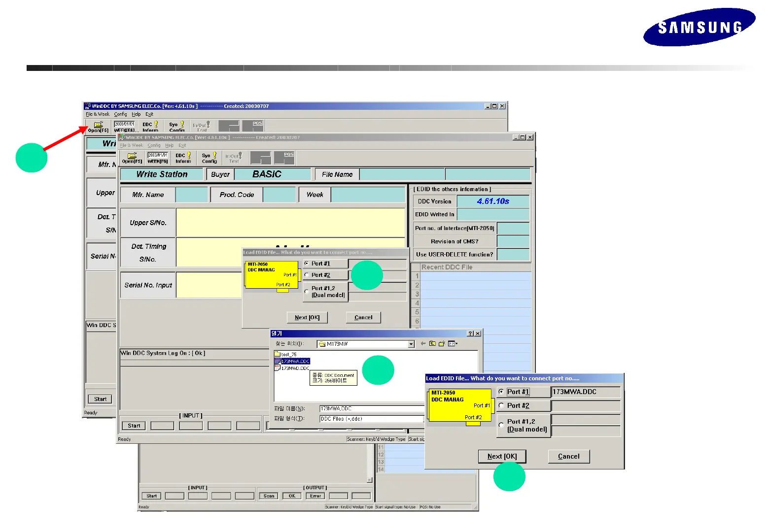Click the up-one-level folder icon in 열기 dialog

point(432,344)
